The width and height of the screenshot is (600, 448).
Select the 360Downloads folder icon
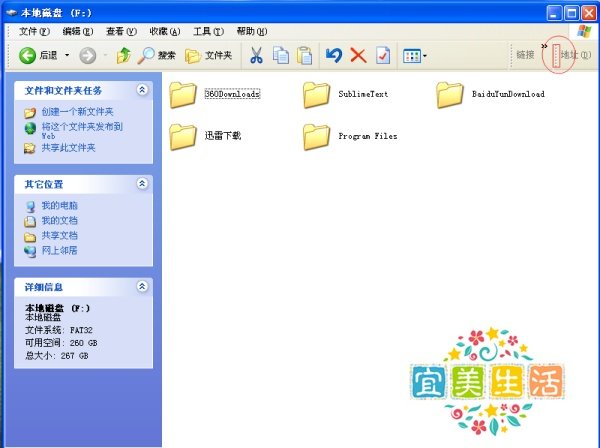(183, 94)
